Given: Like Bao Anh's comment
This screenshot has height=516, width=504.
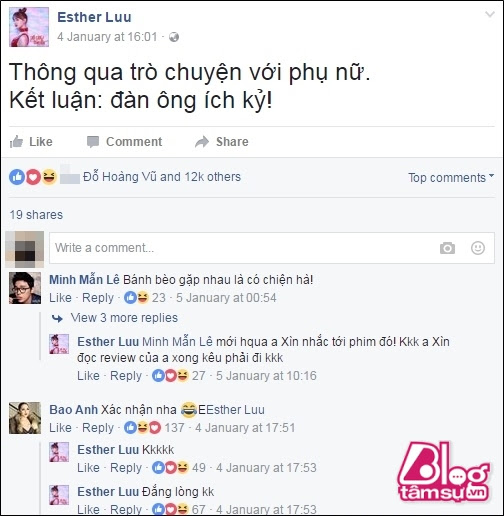Looking at the screenshot, I should point(60,428).
